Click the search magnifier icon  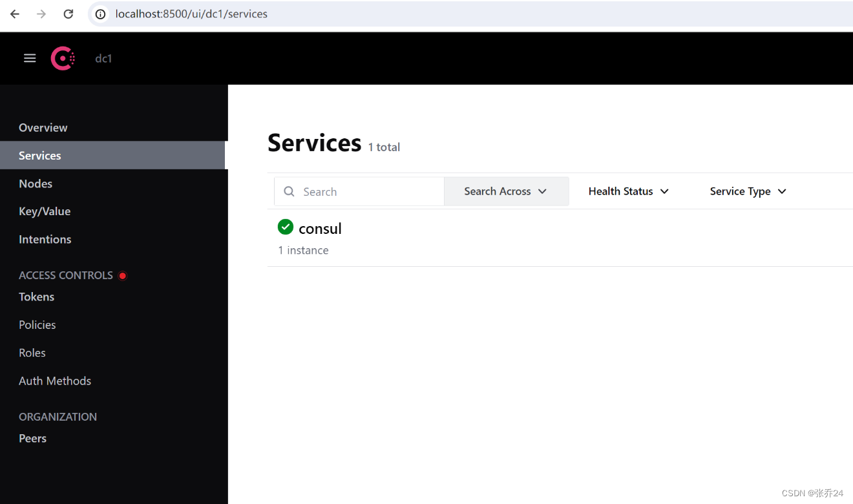pyautogui.click(x=289, y=191)
